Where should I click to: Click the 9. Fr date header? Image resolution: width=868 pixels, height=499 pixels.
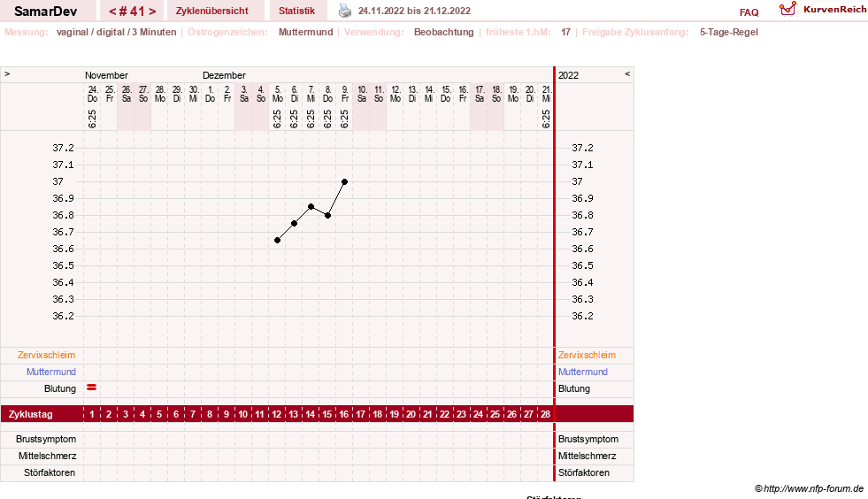[345, 94]
